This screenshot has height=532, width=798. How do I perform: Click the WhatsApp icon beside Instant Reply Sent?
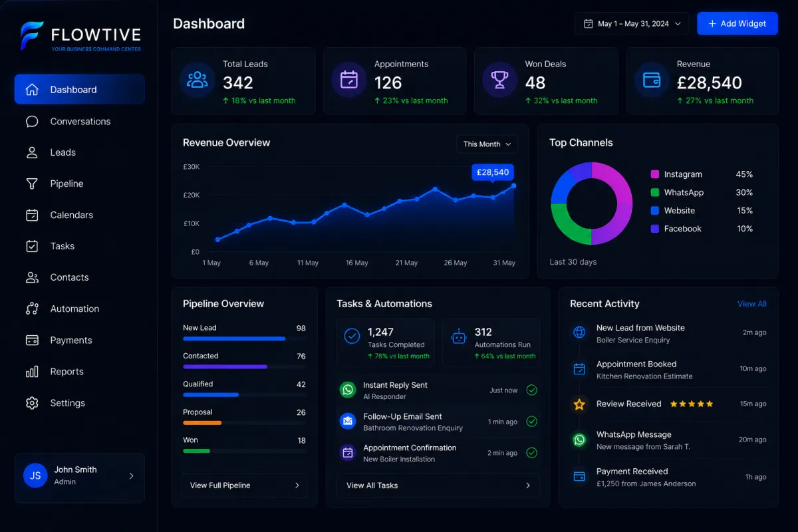tap(348, 390)
